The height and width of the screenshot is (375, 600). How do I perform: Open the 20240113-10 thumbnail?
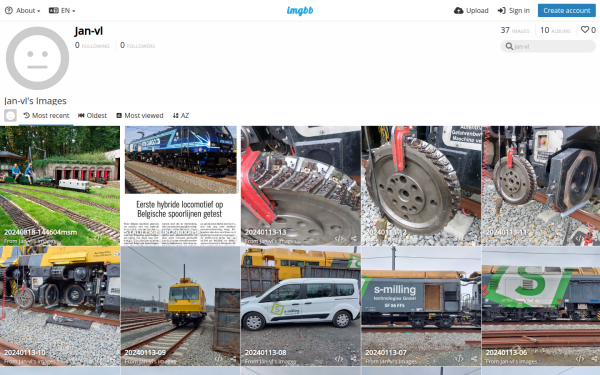(x=60, y=306)
